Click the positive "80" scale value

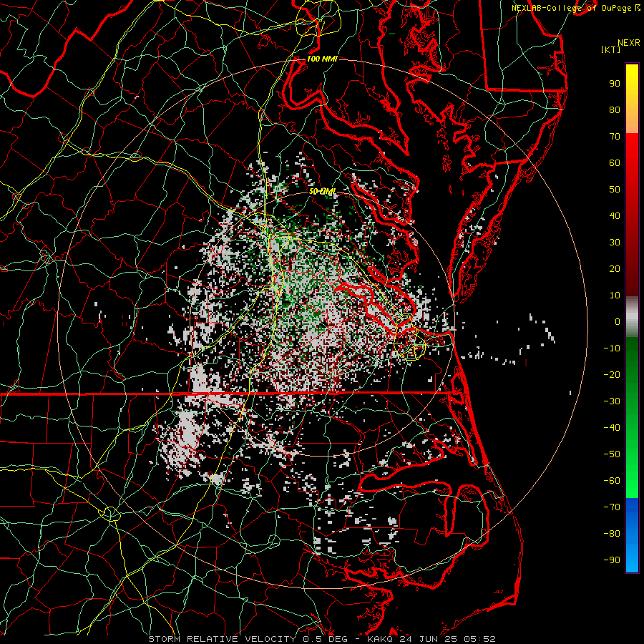click(x=615, y=109)
